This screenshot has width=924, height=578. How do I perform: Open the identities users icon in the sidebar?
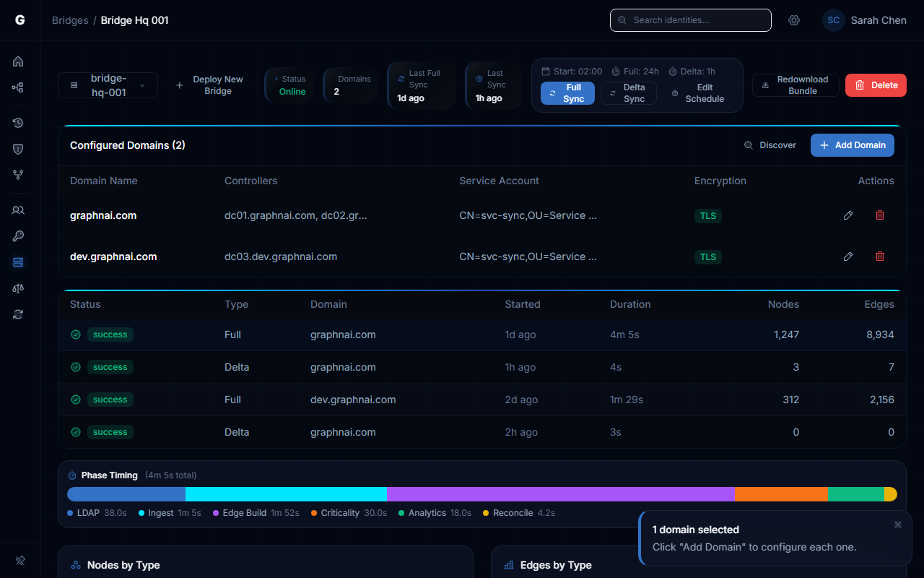click(18, 210)
